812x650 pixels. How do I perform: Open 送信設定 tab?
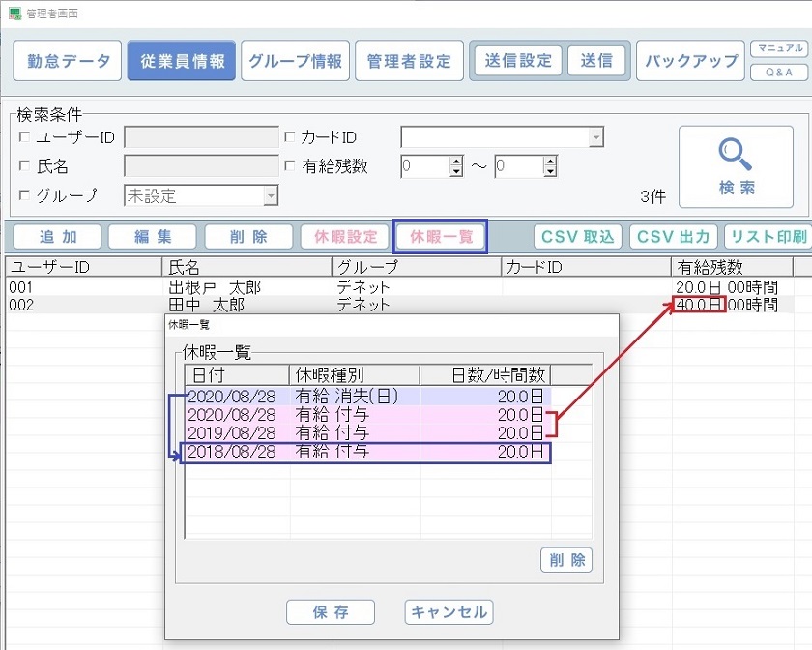tap(518, 61)
